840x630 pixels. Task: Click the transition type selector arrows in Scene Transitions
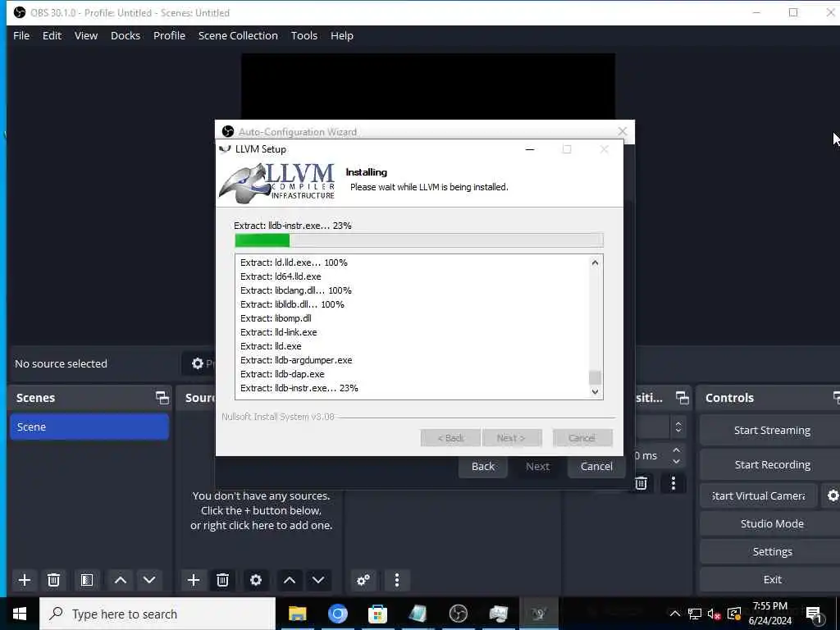pyautogui.click(x=678, y=427)
